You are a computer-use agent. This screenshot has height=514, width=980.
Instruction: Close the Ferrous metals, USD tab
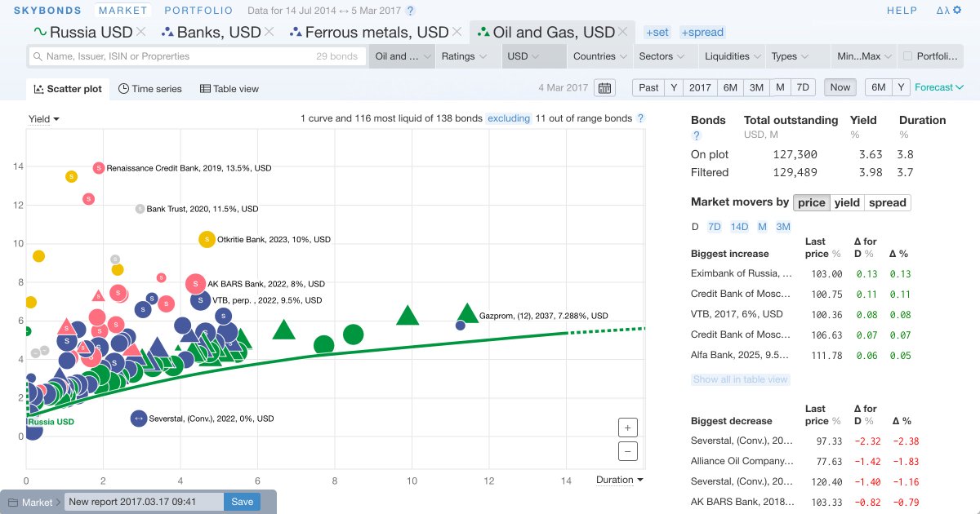pyautogui.click(x=457, y=32)
